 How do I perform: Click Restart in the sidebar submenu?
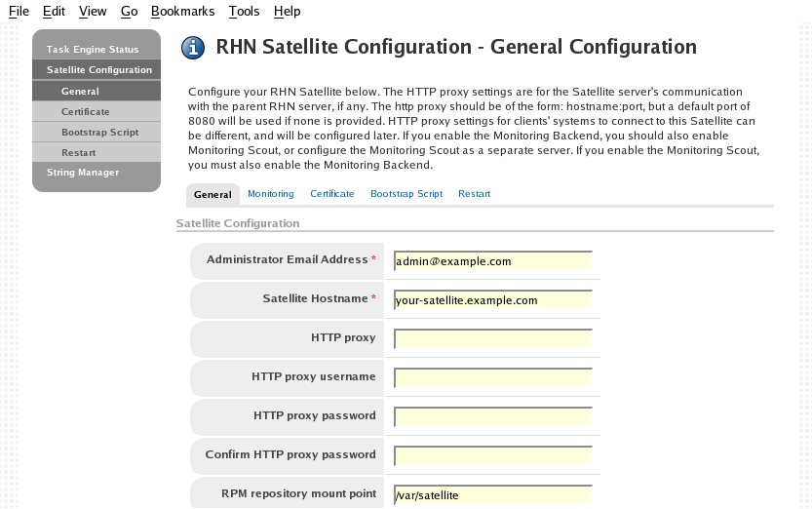78,153
